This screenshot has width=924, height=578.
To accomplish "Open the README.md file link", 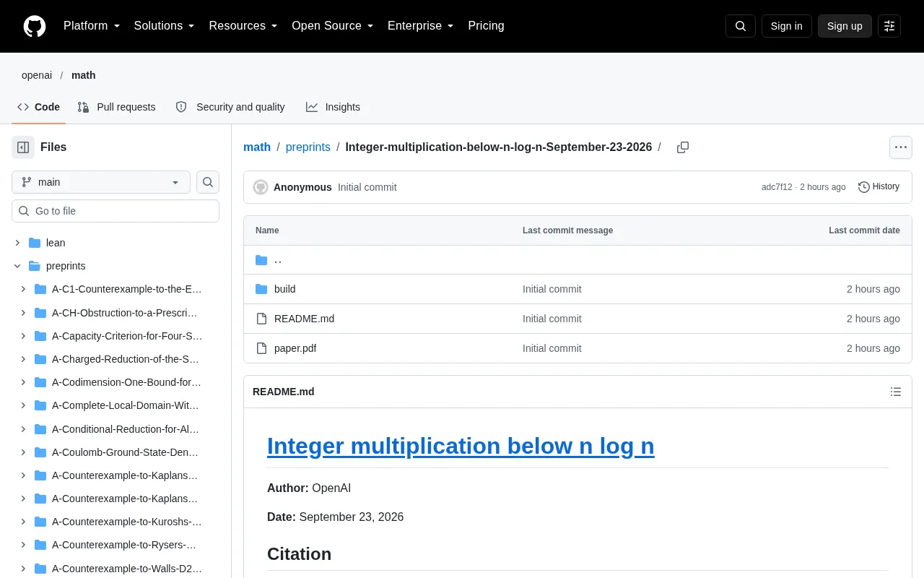I will [304, 319].
